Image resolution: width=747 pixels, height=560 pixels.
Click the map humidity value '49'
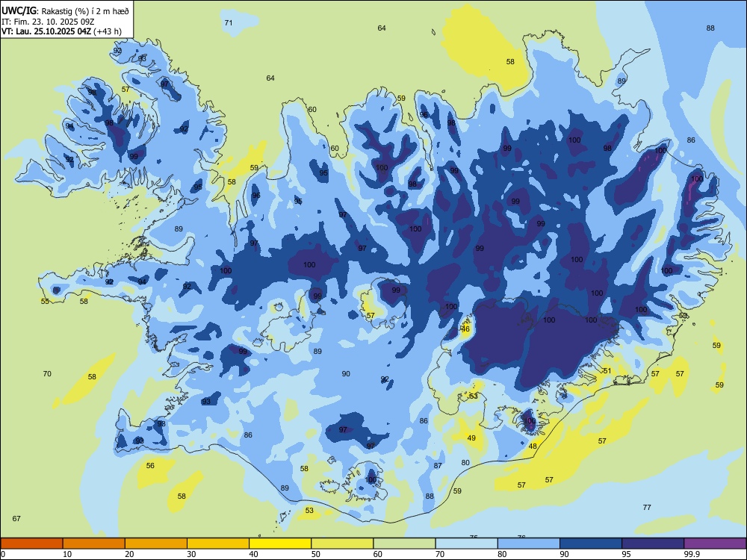click(x=471, y=438)
